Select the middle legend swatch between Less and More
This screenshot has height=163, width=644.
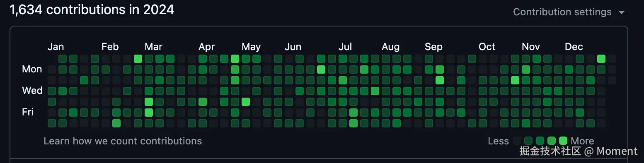[x=540, y=141]
